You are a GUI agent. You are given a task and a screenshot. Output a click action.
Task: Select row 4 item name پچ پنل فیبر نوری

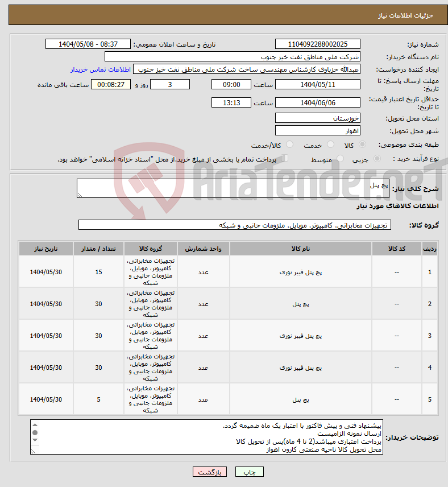click(x=301, y=368)
